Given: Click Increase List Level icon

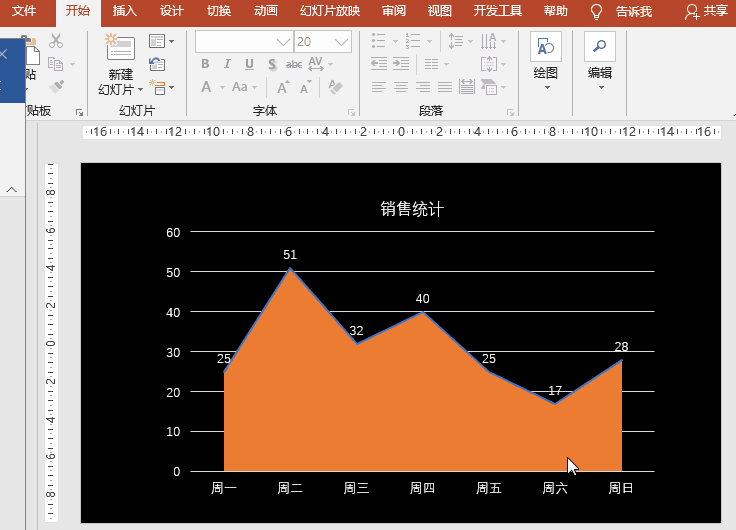Looking at the screenshot, I should [401, 64].
